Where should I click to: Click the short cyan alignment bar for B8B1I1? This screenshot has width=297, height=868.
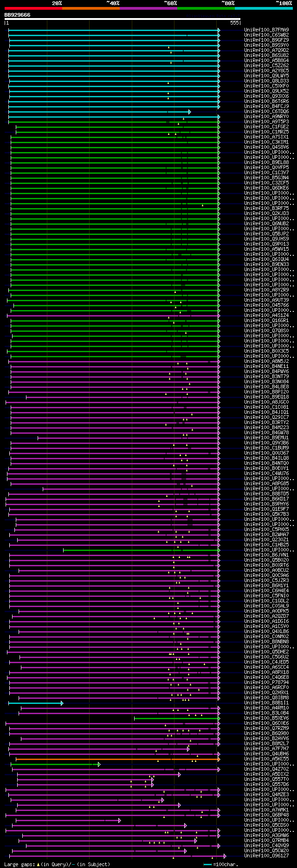tap(35, 703)
